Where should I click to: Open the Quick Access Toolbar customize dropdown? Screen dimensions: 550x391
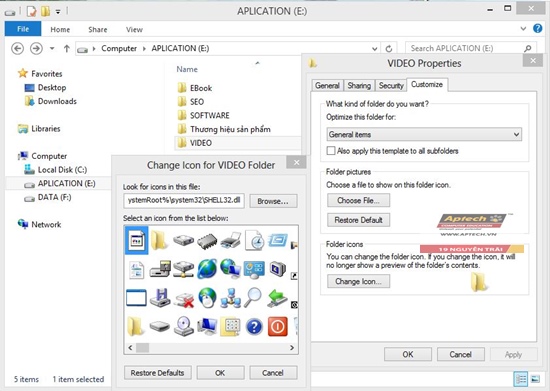tap(58, 12)
